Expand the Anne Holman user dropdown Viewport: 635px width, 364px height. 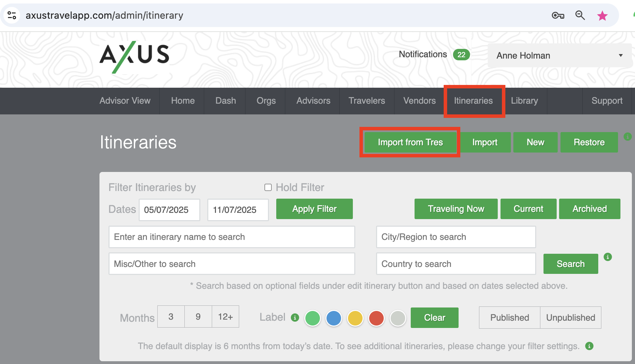560,55
